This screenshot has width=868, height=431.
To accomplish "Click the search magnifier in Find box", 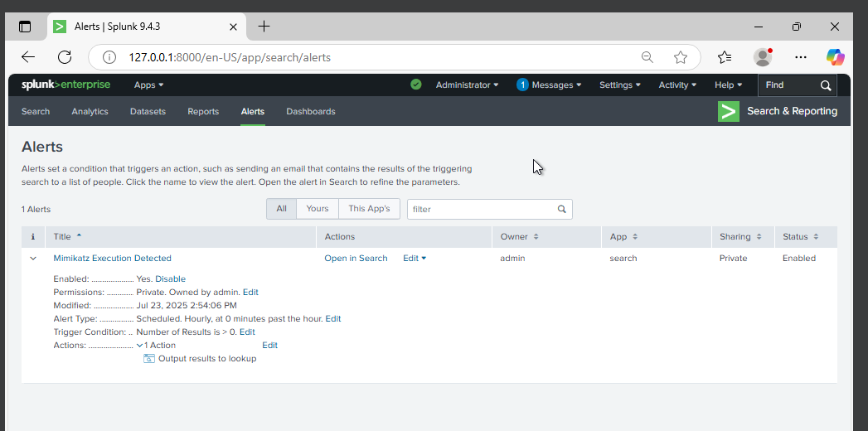I will coord(826,85).
